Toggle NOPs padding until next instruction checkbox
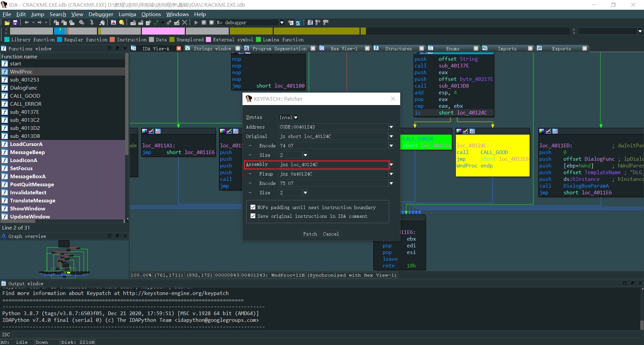This screenshot has width=644, height=345. click(253, 207)
